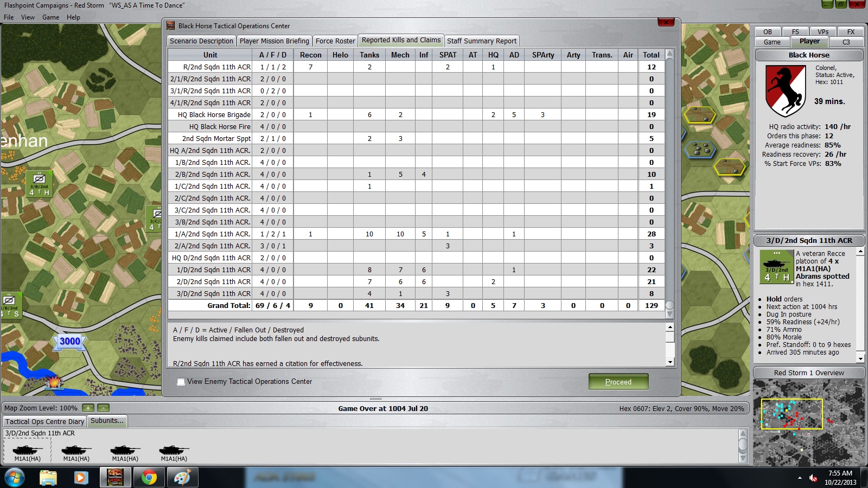Image resolution: width=868 pixels, height=488 pixels.
Task: Click the Mech column header
Action: (400, 55)
